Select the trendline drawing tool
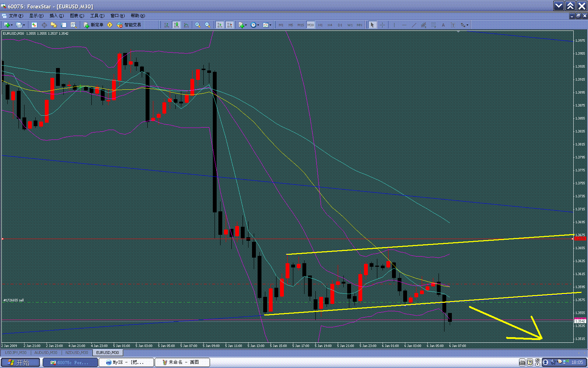The image size is (588, 368). pyautogui.click(x=414, y=25)
